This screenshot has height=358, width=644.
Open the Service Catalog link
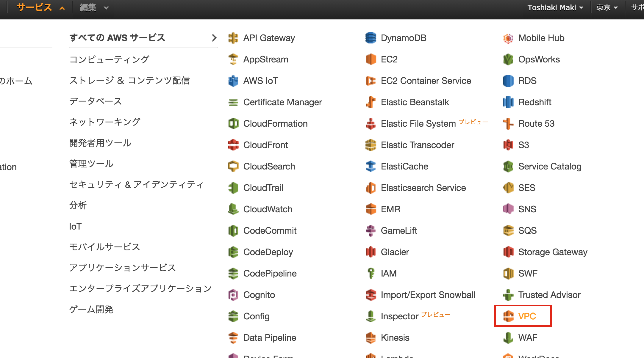point(550,167)
